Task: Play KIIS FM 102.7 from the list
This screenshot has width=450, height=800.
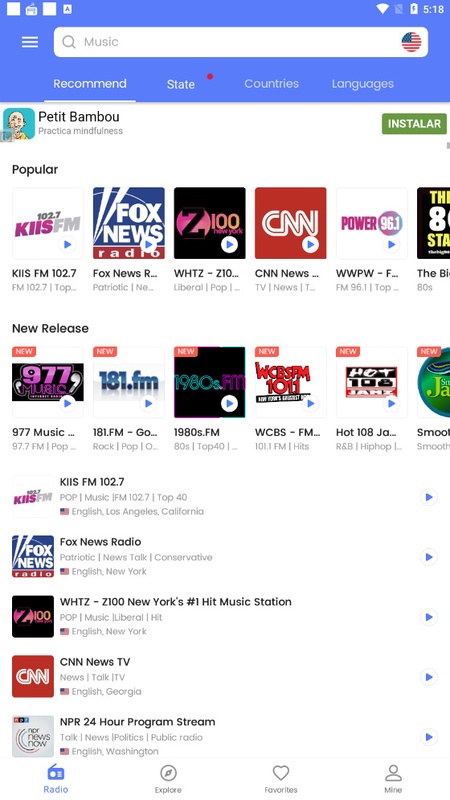Action: click(x=429, y=497)
